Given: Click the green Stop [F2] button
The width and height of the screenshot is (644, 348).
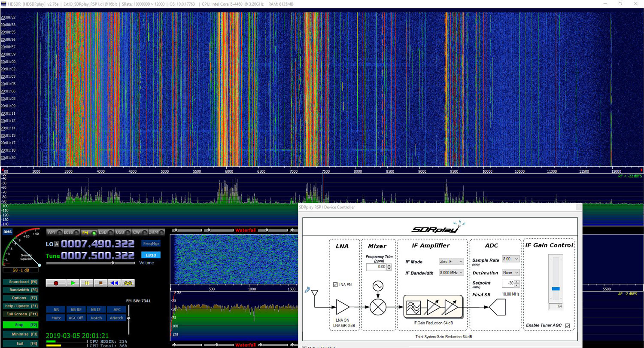Looking at the screenshot, I should tap(20, 325).
